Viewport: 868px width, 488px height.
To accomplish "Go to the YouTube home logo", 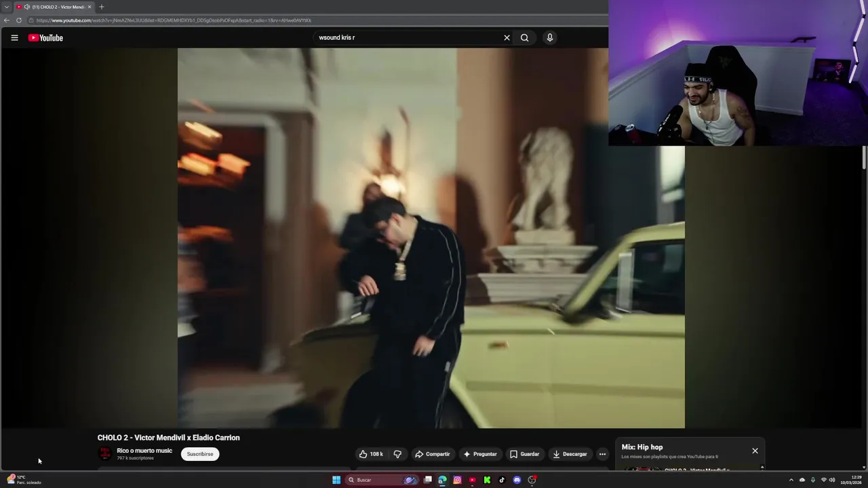I will (x=45, y=38).
